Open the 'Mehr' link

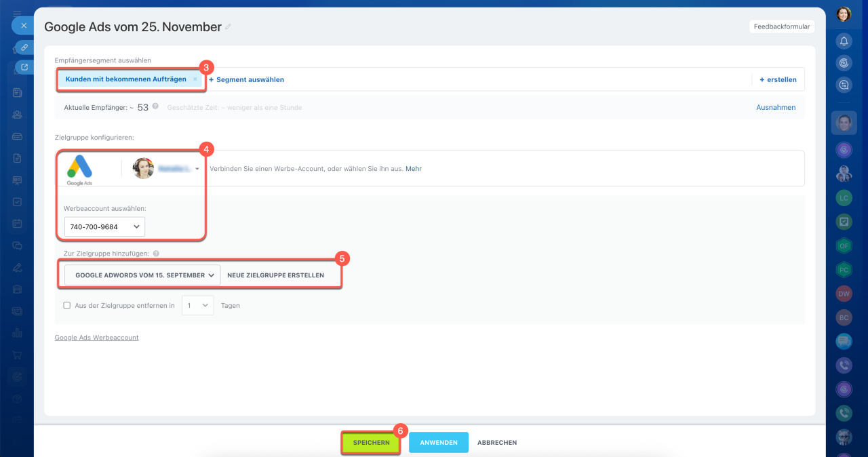414,169
